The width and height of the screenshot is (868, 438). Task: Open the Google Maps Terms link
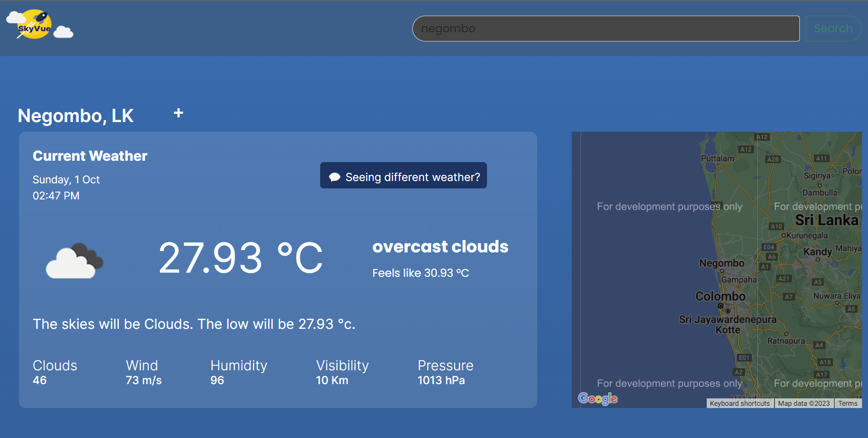tap(848, 403)
